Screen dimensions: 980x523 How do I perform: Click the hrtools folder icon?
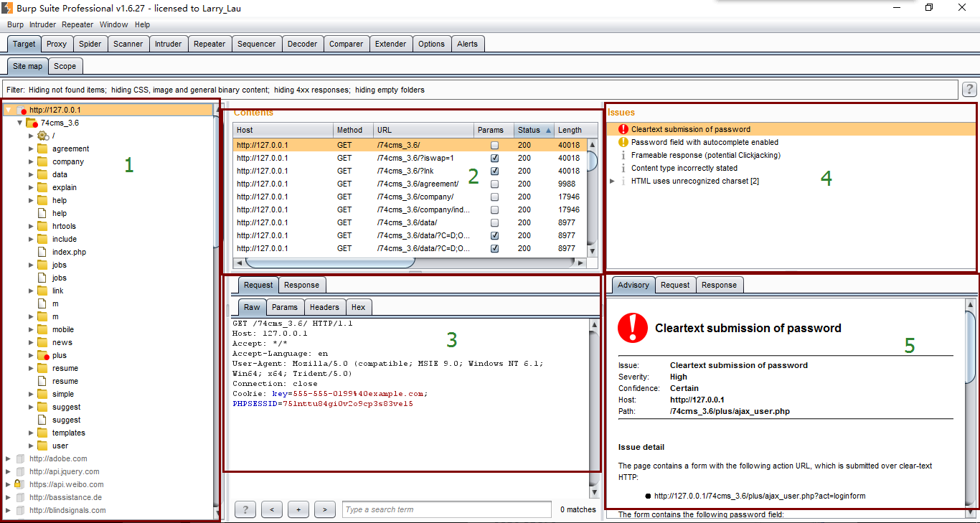pos(42,226)
